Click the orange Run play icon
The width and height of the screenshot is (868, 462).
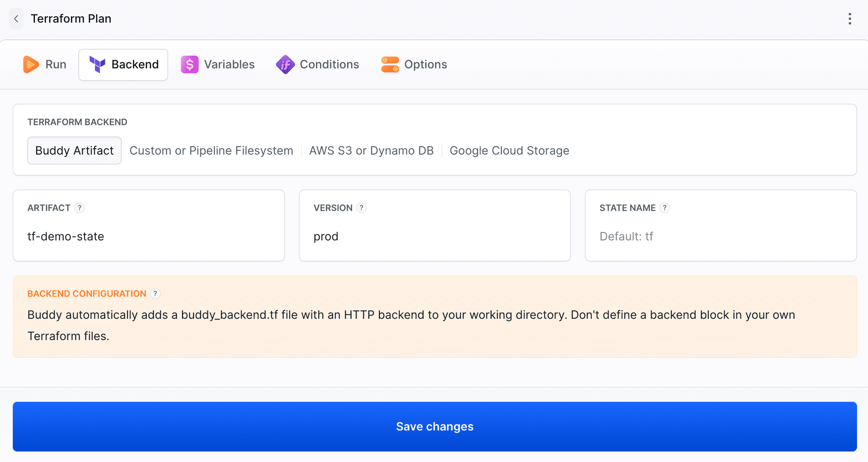31,65
